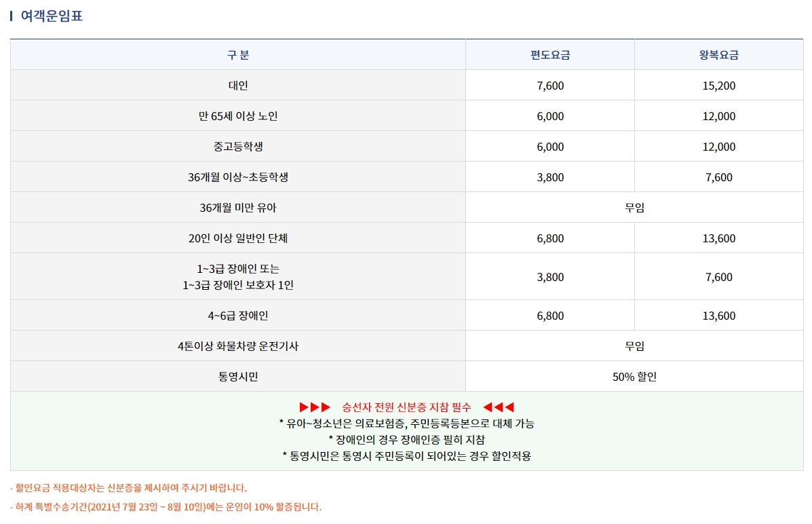The height and width of the screenshot is (524, 812).
Task: Select the 만 65세 이상 노인 row
Action: pos(237,115)
